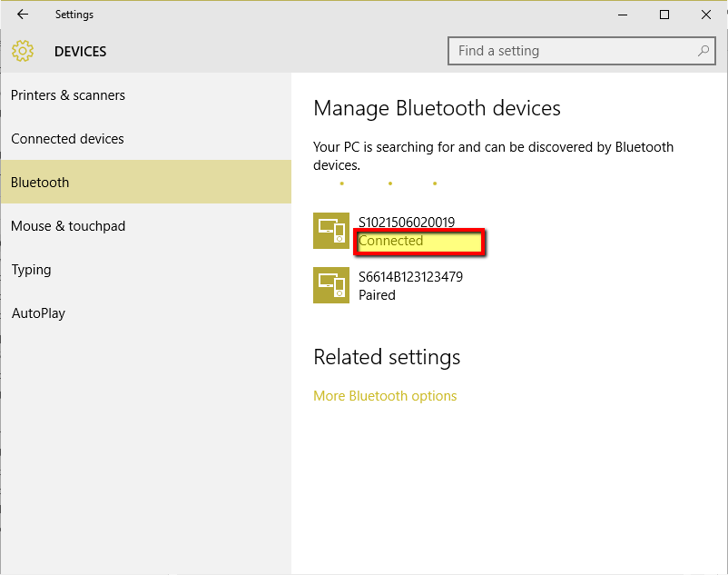
Task: Focus the Find a setting field
Action: click(572, 51)
